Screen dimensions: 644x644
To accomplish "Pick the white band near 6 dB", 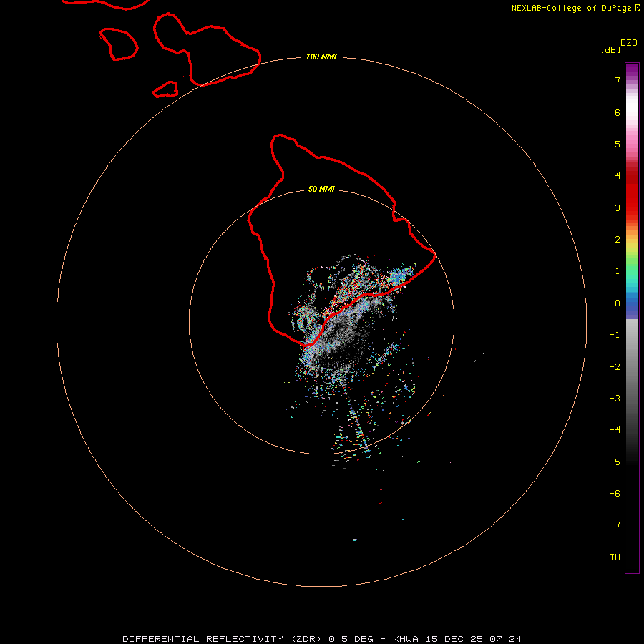I will click(x=632, y=107).
